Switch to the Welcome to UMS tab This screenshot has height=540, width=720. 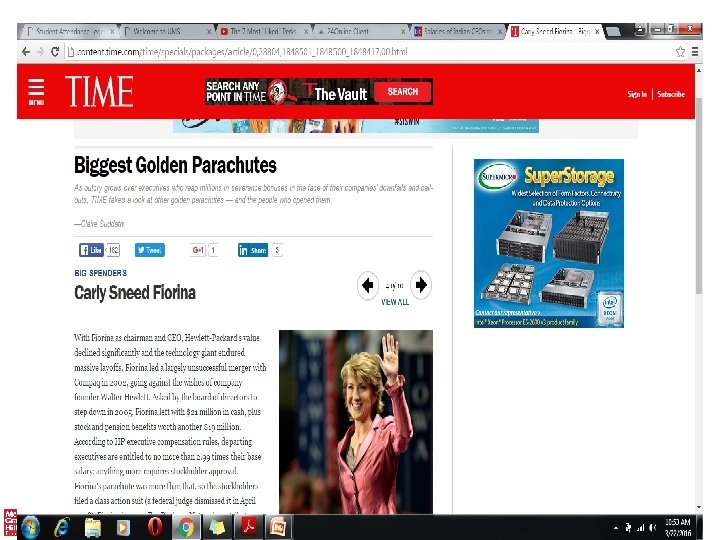coord(166,31)
